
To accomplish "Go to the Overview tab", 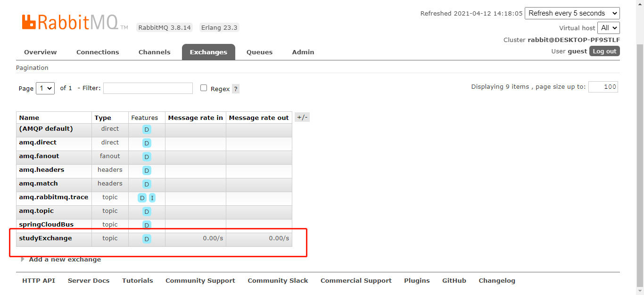I will pos(41,52).
